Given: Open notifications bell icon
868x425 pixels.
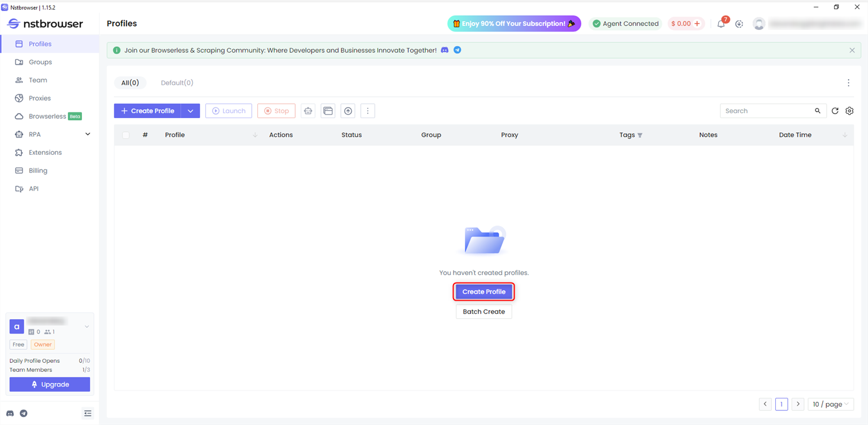Looking at the screenshot, I should [721, 24].
